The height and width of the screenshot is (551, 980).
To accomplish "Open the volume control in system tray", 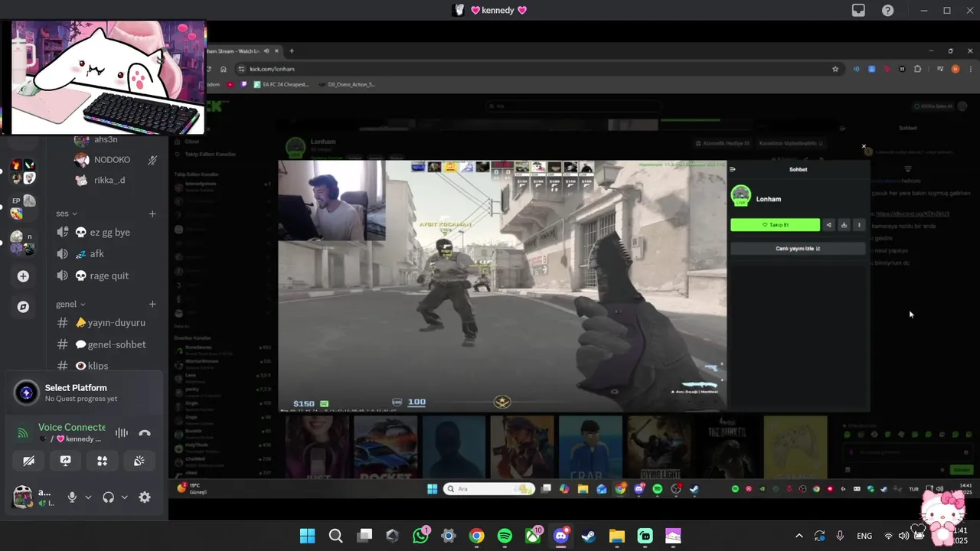I will point(904,536).
